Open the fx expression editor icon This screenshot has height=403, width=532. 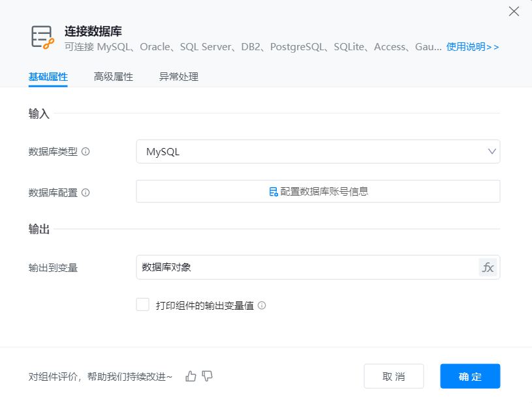[488, 267]
